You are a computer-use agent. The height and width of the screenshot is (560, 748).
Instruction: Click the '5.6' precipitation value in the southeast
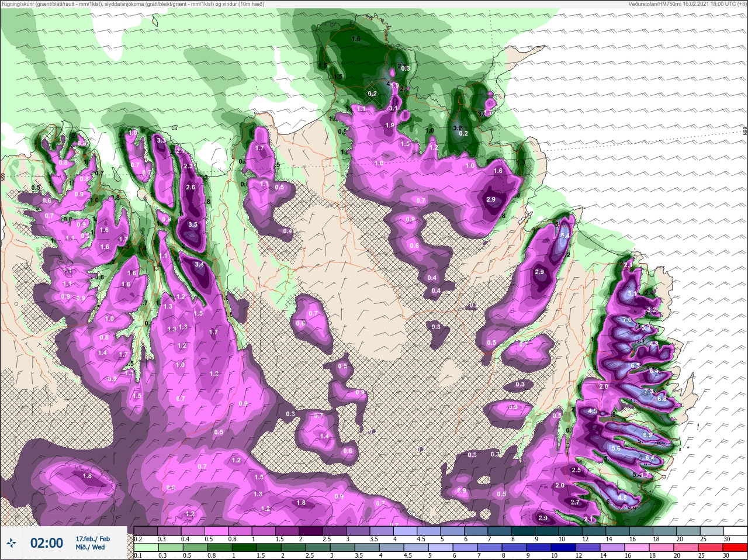coord(615,448)
